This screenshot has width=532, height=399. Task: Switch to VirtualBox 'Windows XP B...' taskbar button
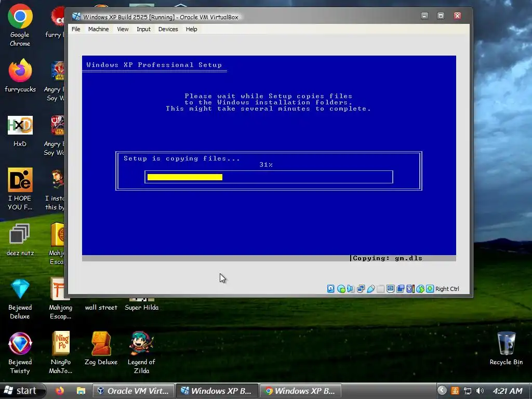coord(217,391)
